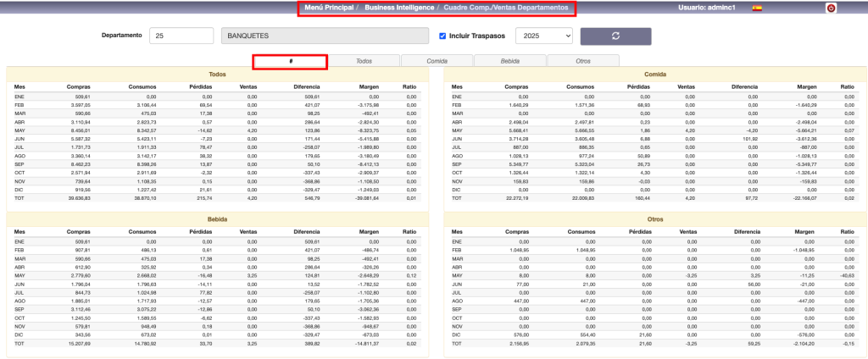Click the Spanish flag language icon
The image size is (868, 359).
(x=756, y=8)
